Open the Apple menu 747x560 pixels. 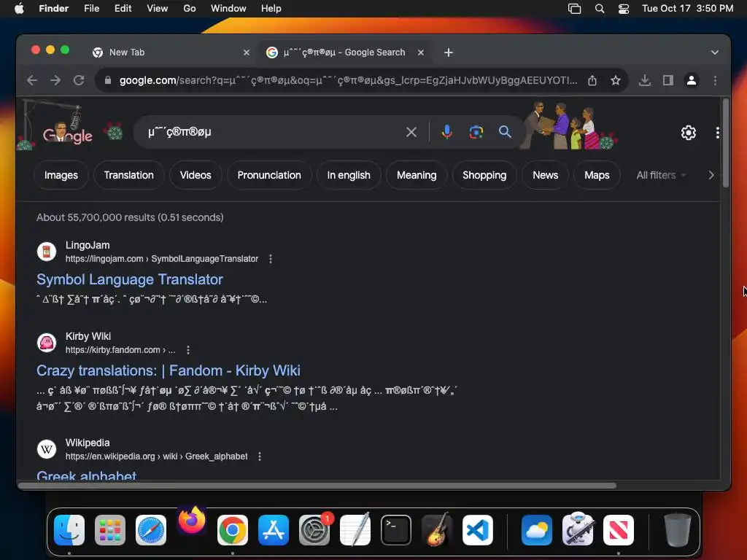click(x=19, y=9)
